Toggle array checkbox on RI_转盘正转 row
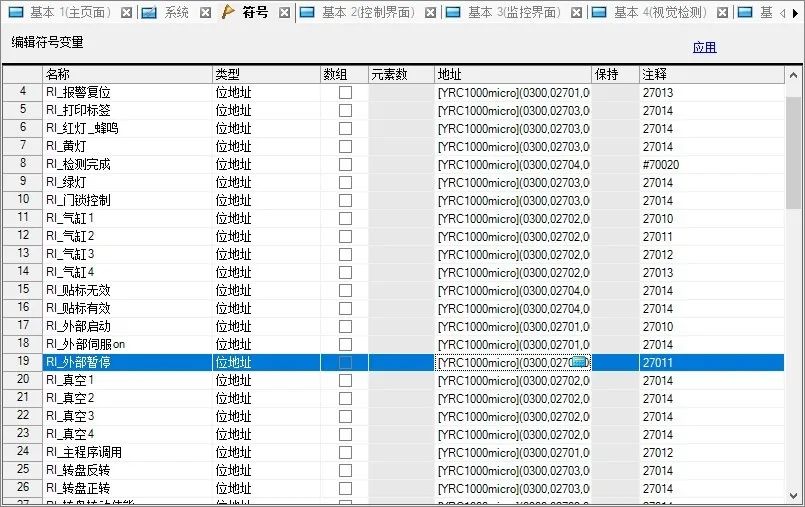 345,488
